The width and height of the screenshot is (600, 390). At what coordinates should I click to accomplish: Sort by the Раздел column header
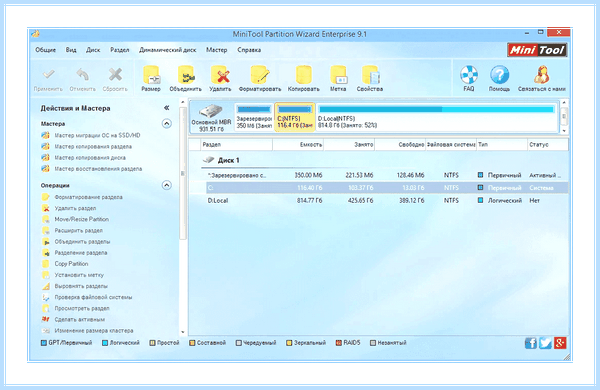click(236, 145)
